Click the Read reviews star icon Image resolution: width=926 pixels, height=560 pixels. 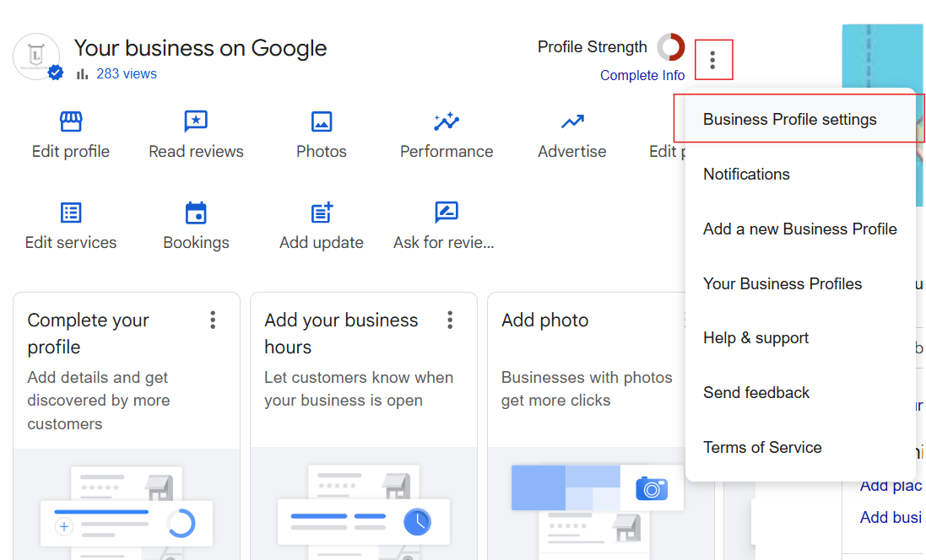click(x=196, y=122)
